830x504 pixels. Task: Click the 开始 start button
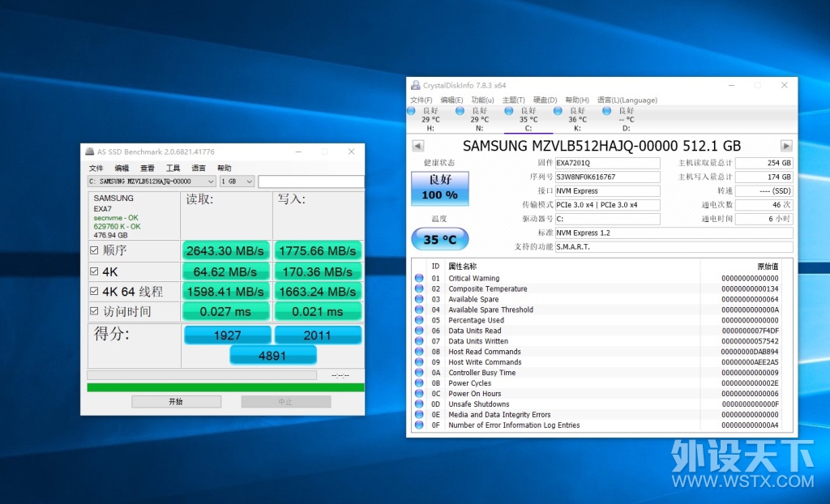(176, 402)
